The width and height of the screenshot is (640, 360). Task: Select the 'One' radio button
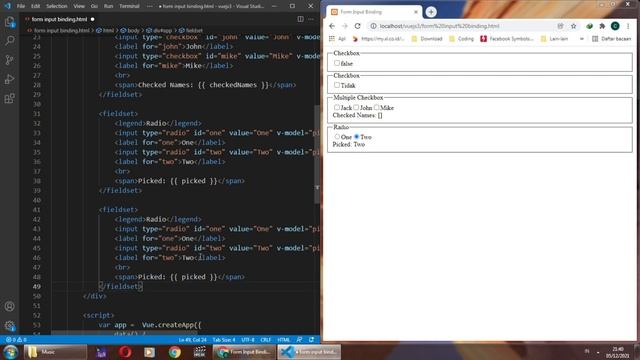pos(337,137)
